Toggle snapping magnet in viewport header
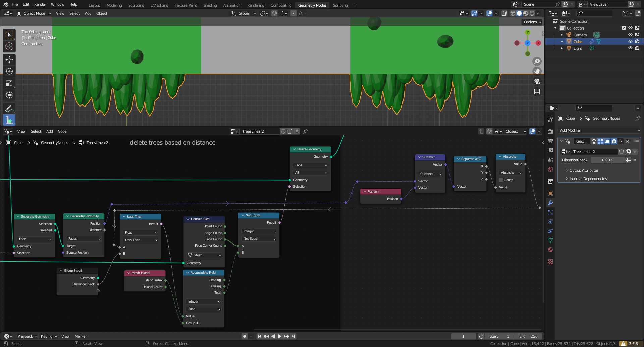The width and height of the screenshot is (644, 347). (x=274, y=13)
